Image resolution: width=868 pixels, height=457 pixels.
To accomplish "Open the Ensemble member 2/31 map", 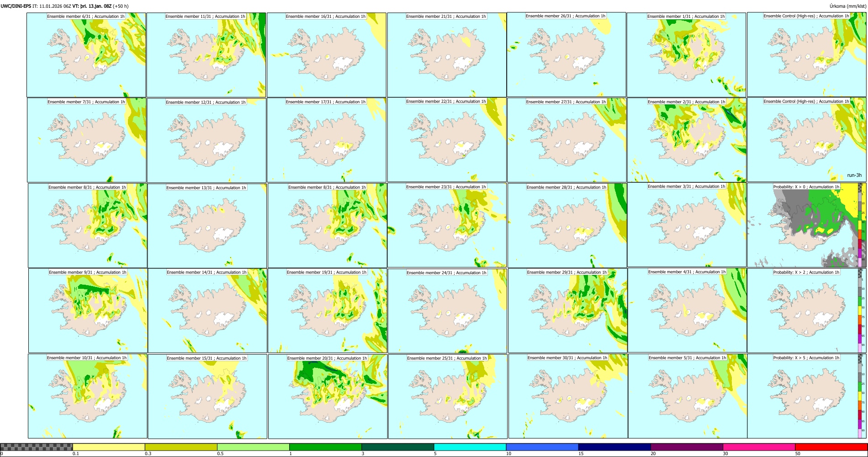I will point(687,140).
